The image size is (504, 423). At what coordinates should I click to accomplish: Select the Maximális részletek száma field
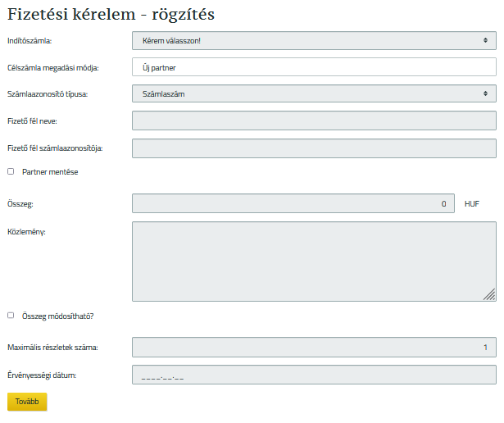pos(314,348)
